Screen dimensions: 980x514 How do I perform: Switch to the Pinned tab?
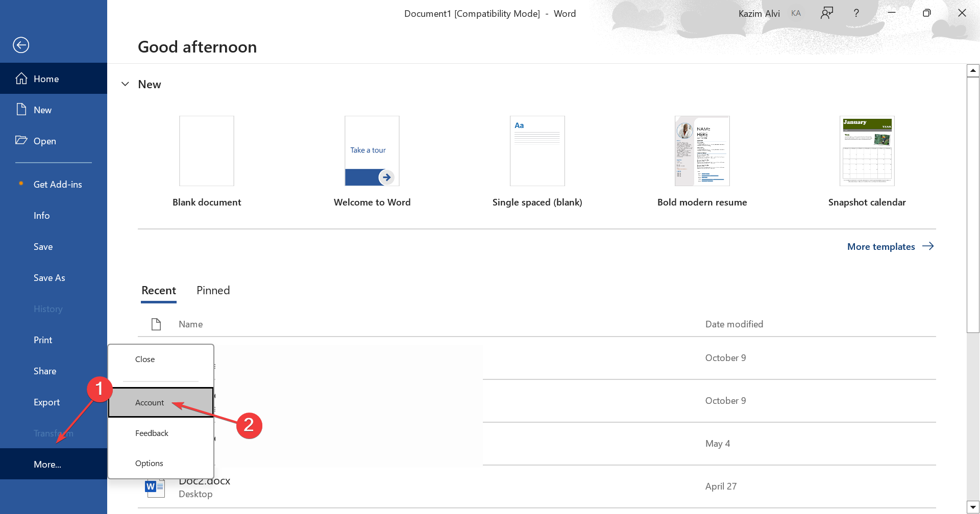tap(213, 291)
